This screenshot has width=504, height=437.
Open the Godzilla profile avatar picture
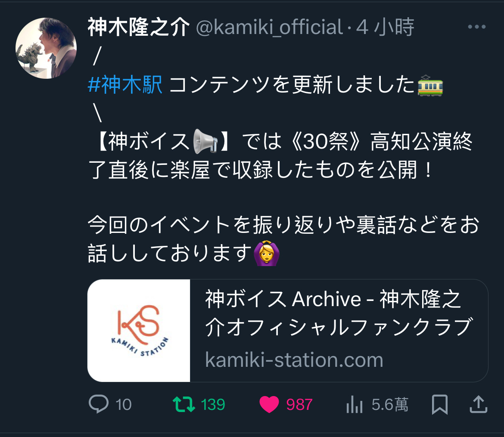[46, 48]
